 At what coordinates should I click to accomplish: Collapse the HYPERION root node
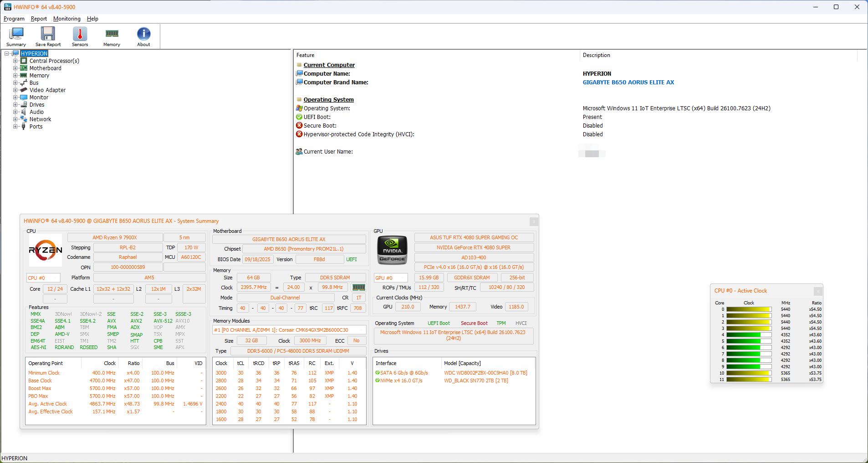(7, 53)
